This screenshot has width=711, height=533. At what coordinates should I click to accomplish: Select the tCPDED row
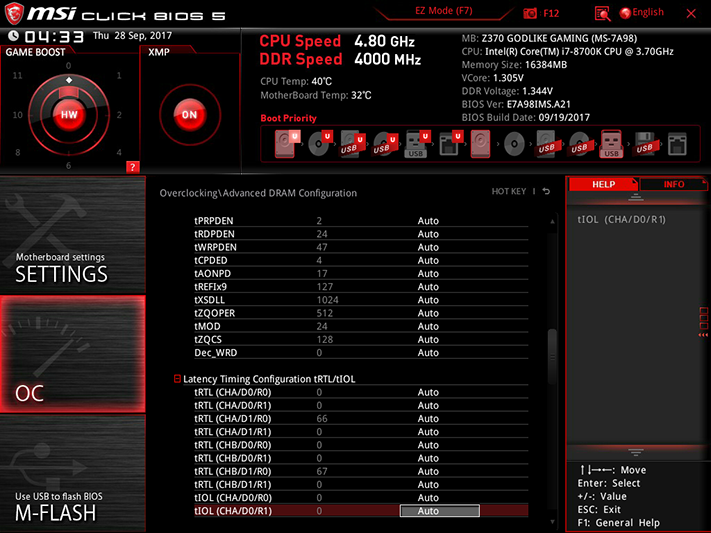click(x=361, y=260)
